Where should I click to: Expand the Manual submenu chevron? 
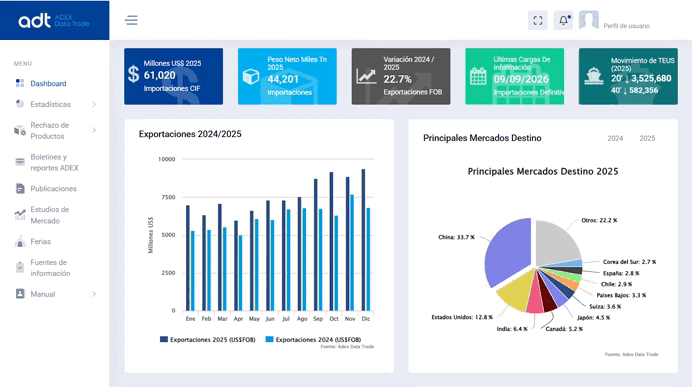pyautogui.click(x=94, y=294)
